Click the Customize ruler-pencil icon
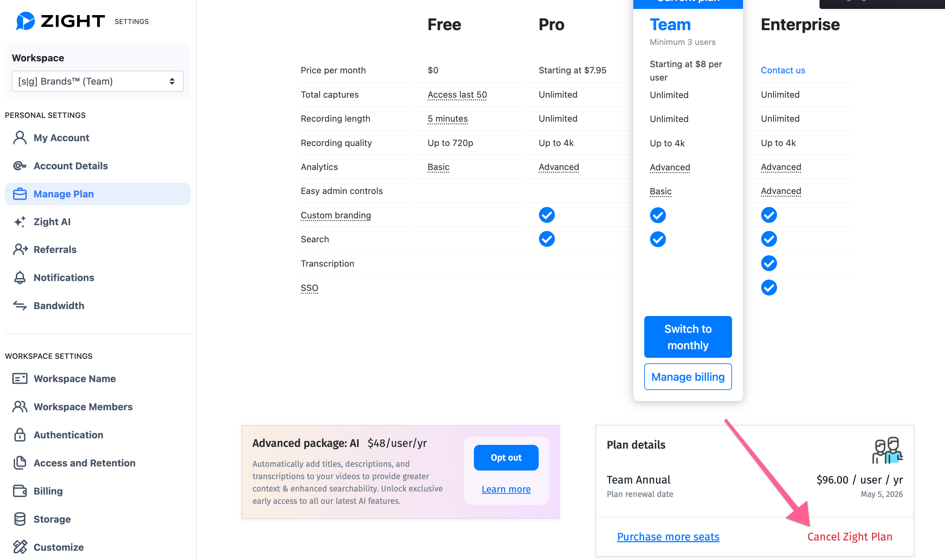The image size is (945, 560). [x=20, y=547]
